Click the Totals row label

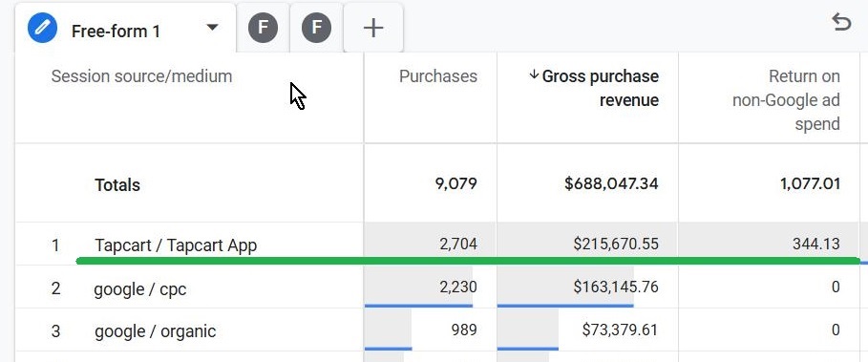[x=117, y=185]
